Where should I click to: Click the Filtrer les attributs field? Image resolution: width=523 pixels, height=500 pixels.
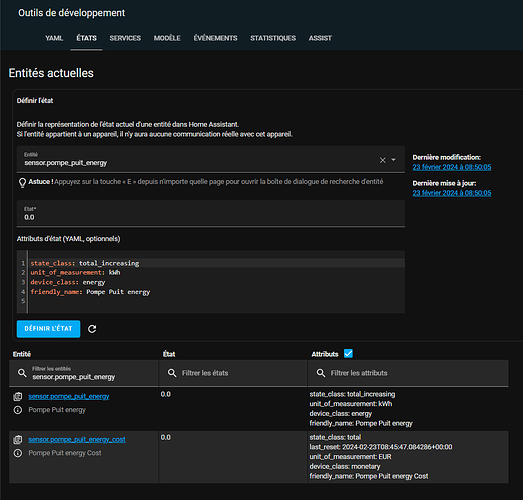tap(408, 373)
